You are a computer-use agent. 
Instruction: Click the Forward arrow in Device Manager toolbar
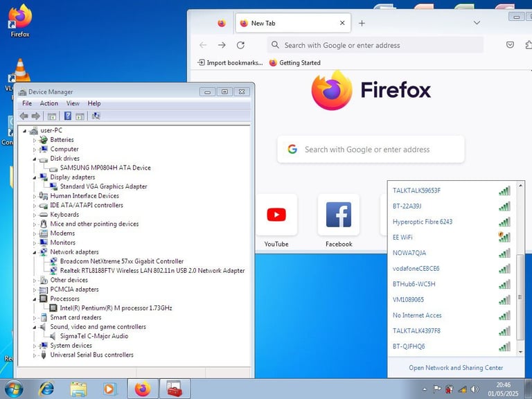click(x=35, y=116)
